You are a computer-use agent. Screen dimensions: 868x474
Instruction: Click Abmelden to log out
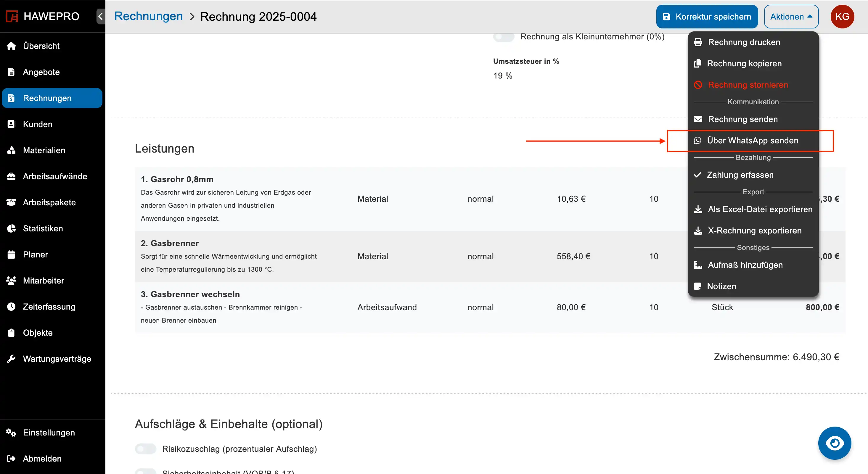pos(52,459)
